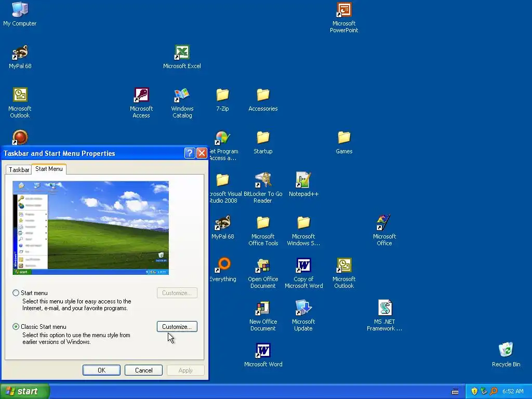The width and height of the screenshot is (532, 399).
Task: Choose the Start menu radio option
Action: [x=16, y=293]
